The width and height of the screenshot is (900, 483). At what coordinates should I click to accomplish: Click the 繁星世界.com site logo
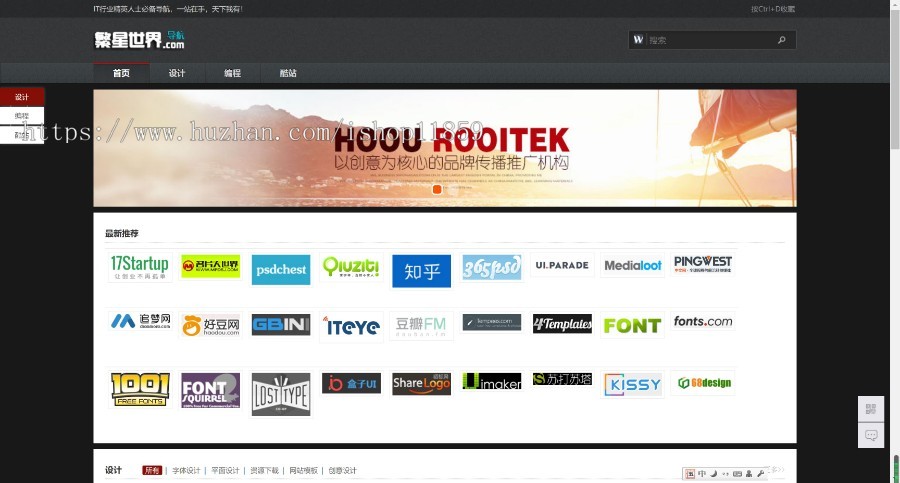tap(139, 40)
